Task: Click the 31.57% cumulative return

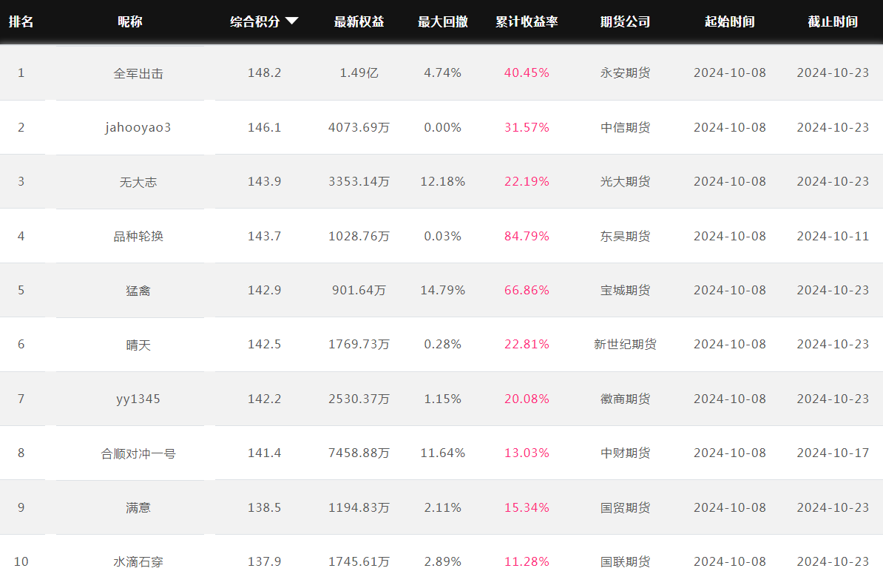Action: pos(527,127)
